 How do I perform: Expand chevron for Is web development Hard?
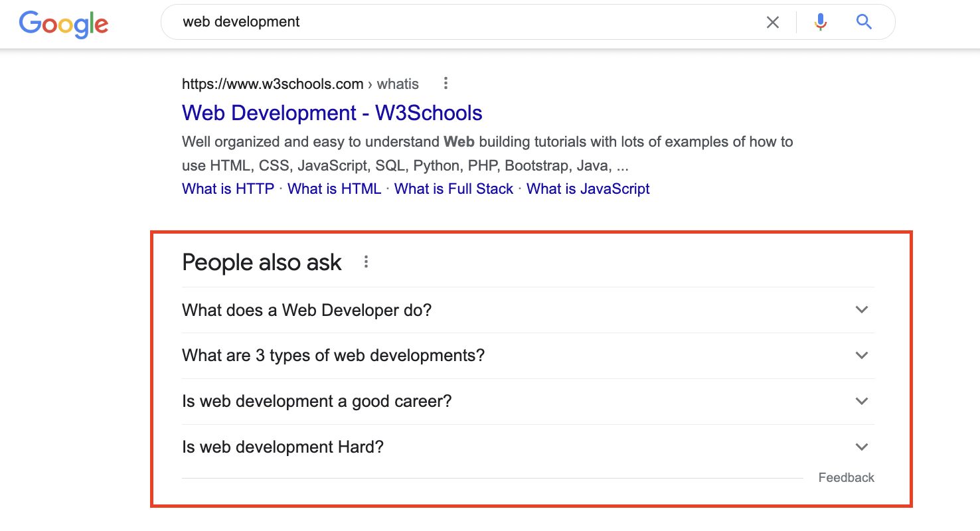click(862, 447)
